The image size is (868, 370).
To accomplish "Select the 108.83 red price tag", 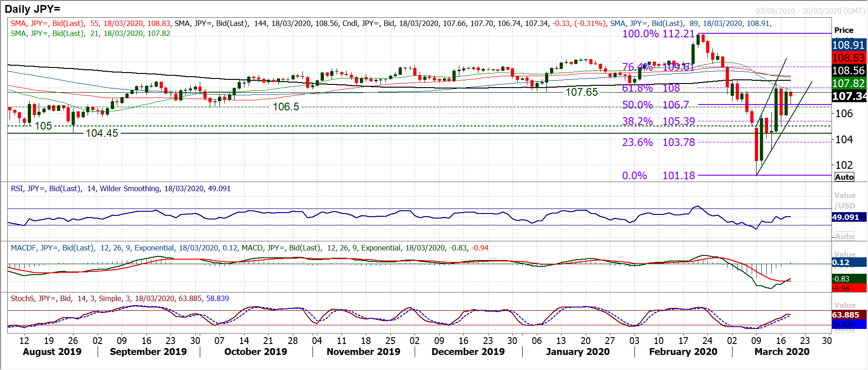I will click(848, 57).
